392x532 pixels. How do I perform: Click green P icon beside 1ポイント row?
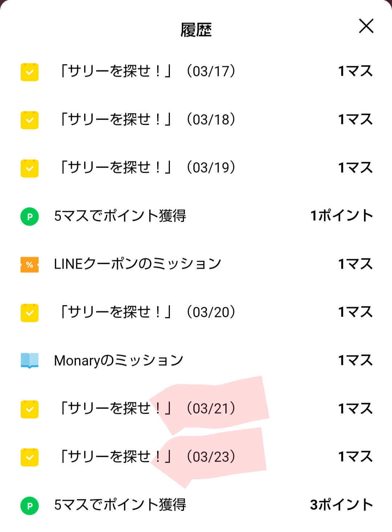coord(30,217)
